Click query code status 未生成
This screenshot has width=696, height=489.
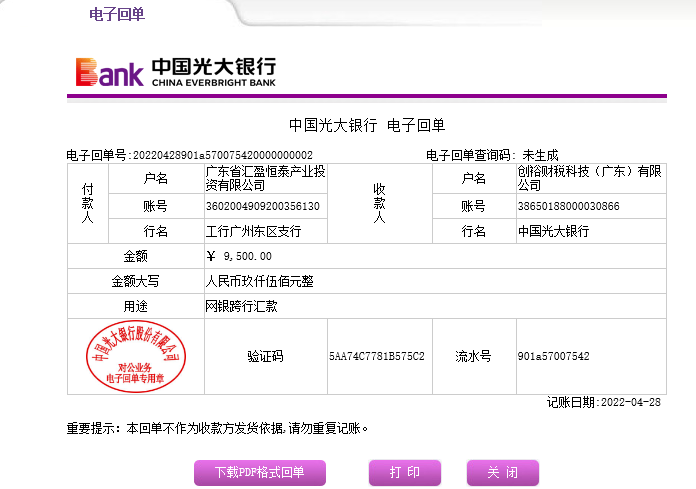click(540, 155)
